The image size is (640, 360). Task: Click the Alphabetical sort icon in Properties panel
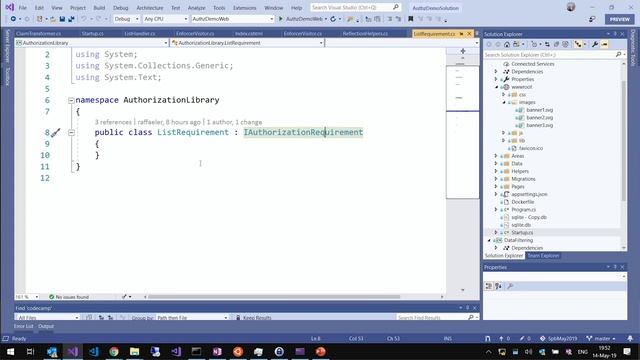click(498, 286)
